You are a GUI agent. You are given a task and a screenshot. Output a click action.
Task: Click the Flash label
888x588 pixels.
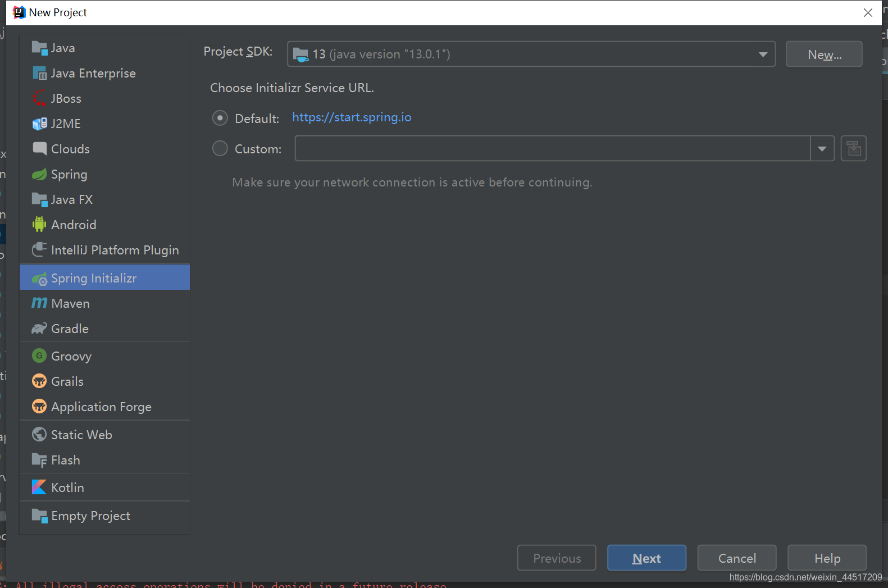[x=66, y=460]
